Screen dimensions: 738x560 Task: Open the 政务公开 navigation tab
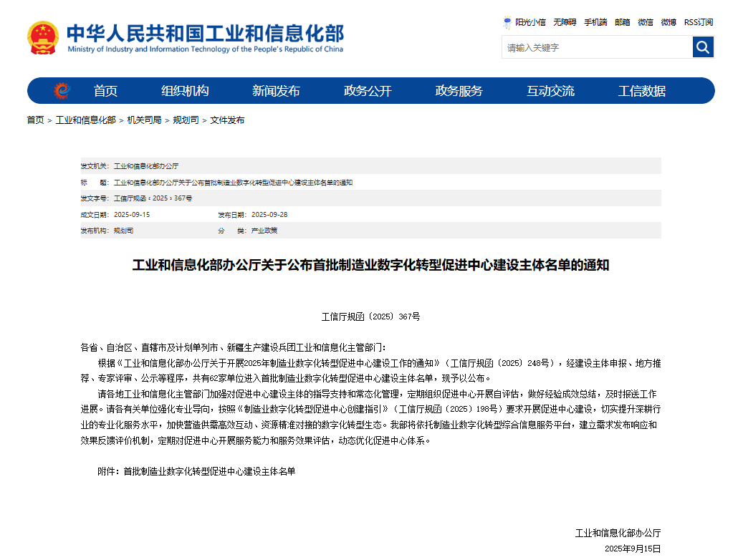(x=368, y=91)
